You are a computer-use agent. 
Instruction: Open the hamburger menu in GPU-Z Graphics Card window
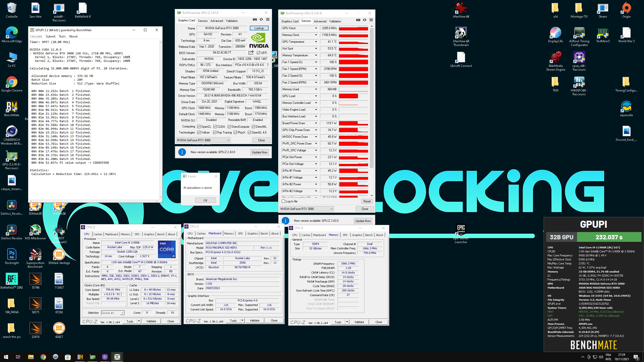[x=268, y=20]
